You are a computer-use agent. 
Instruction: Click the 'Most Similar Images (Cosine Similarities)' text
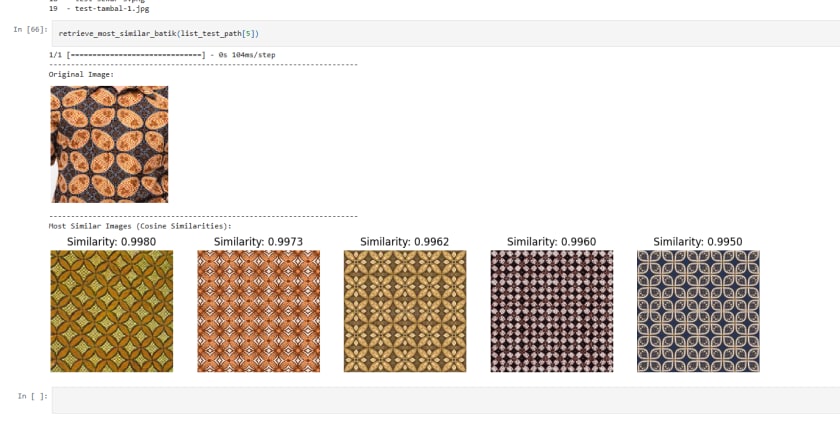click(140, 226)
